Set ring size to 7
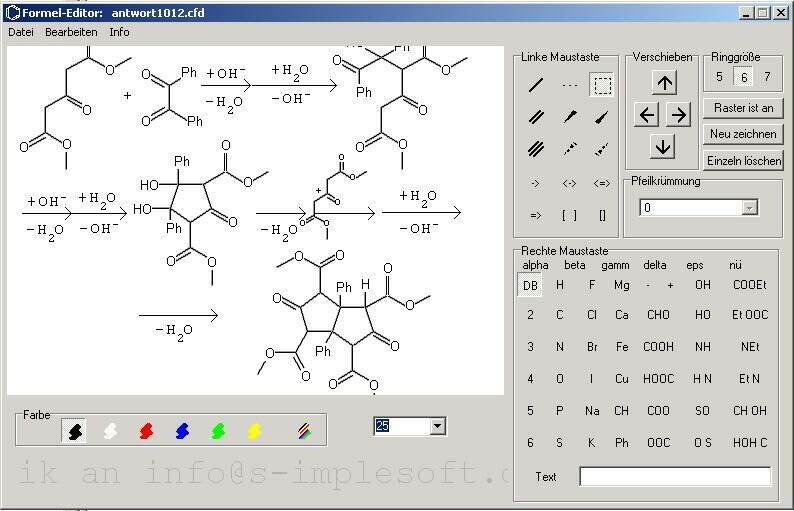The width and height of the screenshot is (794, 511). (x=767, y=77)
